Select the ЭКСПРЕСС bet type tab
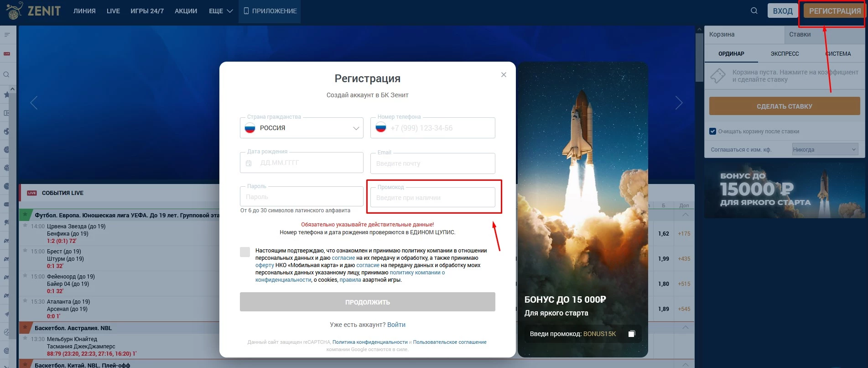868x368 pixels. pos(785,54)
